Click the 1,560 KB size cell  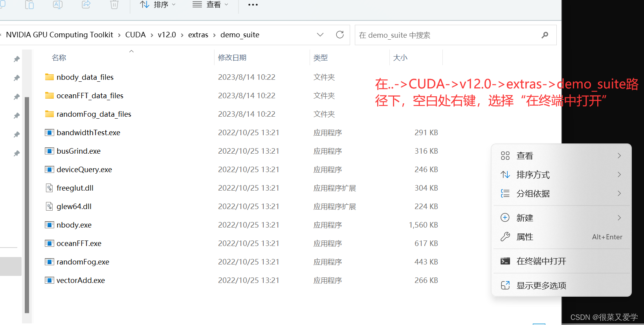pos(423,225)
